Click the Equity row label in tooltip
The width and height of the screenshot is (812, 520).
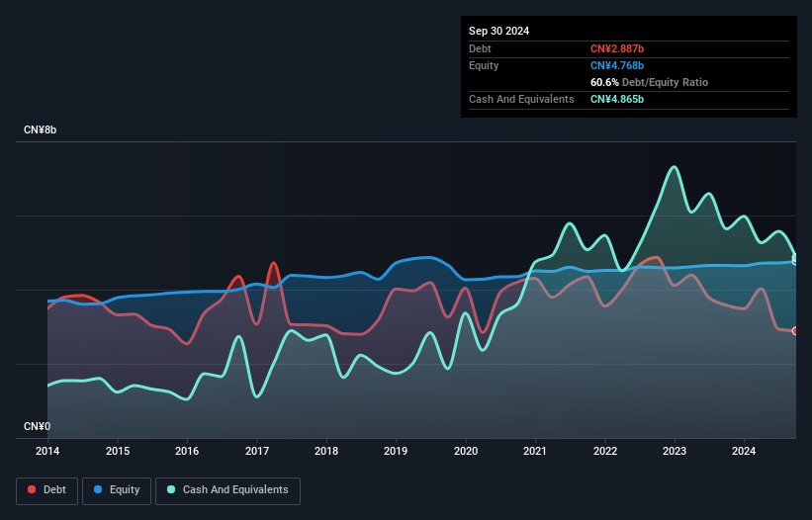[484, 65]
